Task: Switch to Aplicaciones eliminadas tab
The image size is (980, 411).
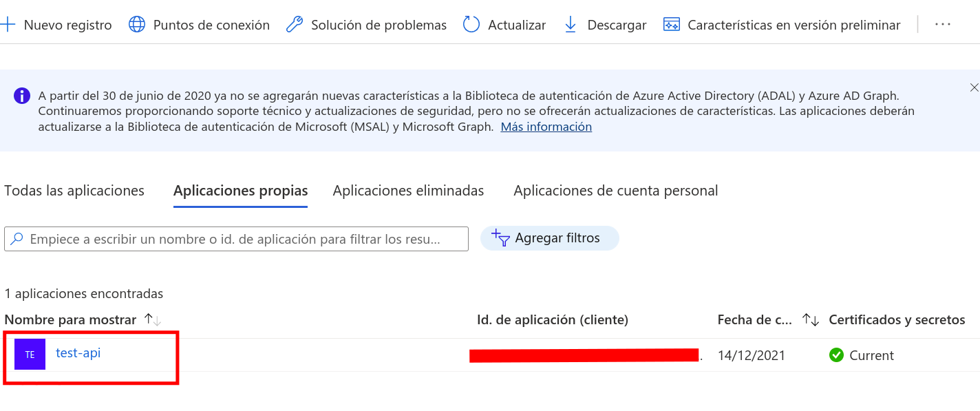Action: (409, 191)
